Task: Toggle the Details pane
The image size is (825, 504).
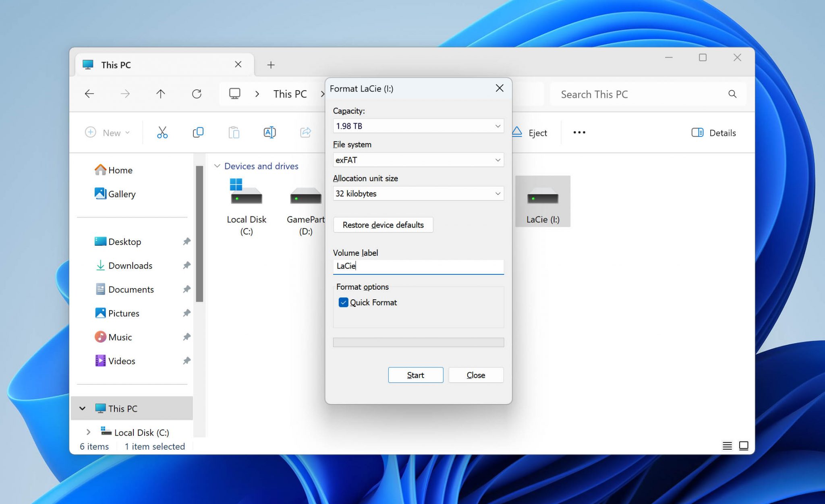Action: click(x=714, y=133)
